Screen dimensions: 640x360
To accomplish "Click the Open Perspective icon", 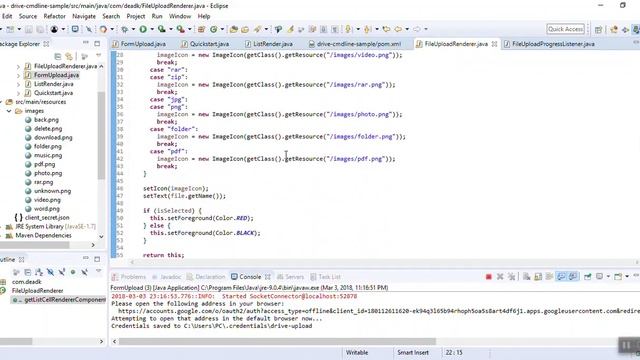I will coord(598,29).
